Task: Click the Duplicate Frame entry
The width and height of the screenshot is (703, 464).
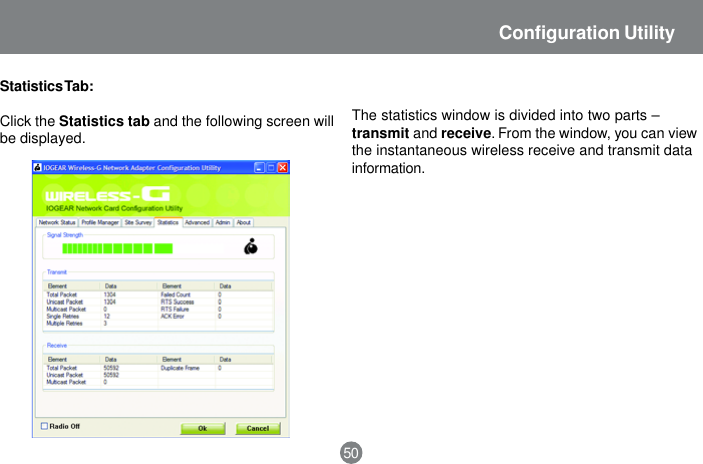Action: point(180,368)
